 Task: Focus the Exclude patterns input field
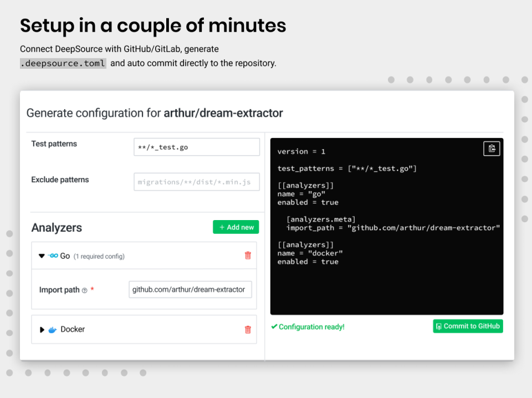(196, 182)
